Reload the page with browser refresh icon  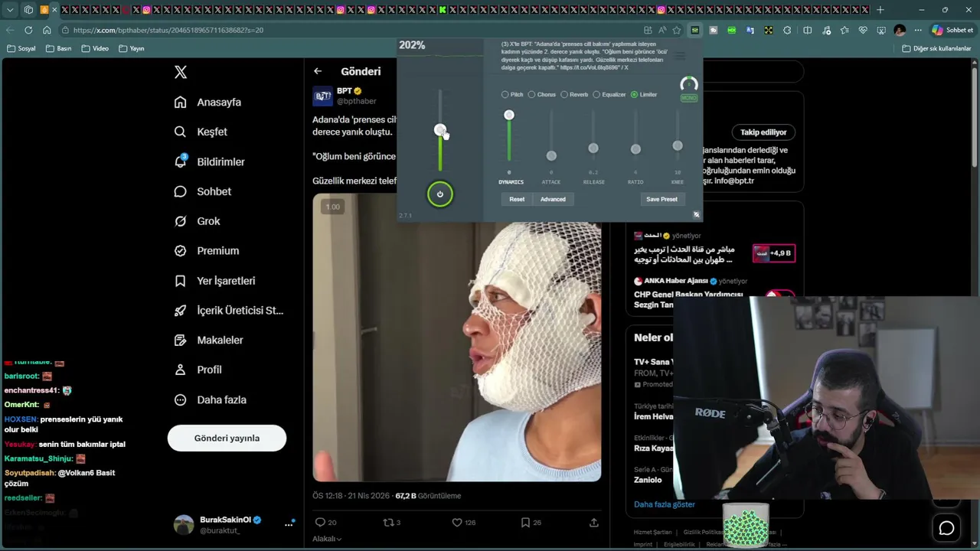pyautogui.click(x=28, y=30)
